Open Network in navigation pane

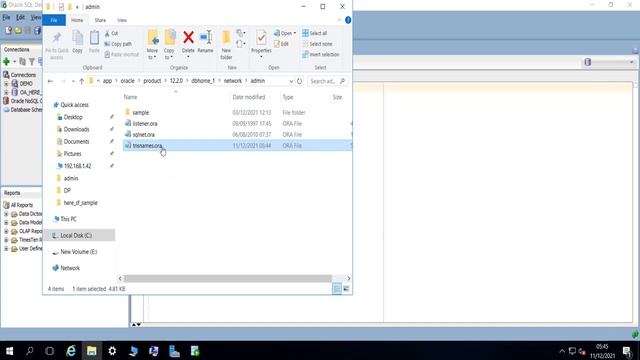click(70, 268)
